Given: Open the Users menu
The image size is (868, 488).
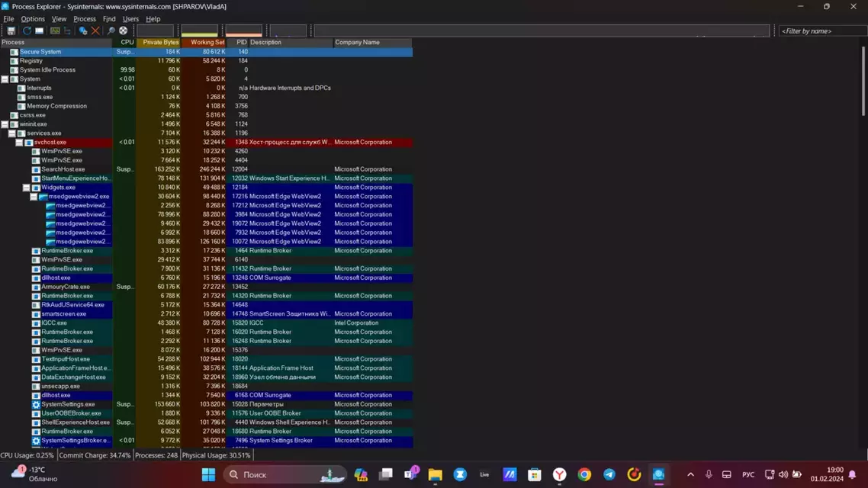Looking at the screenshot, I should (x=130, y=19).
